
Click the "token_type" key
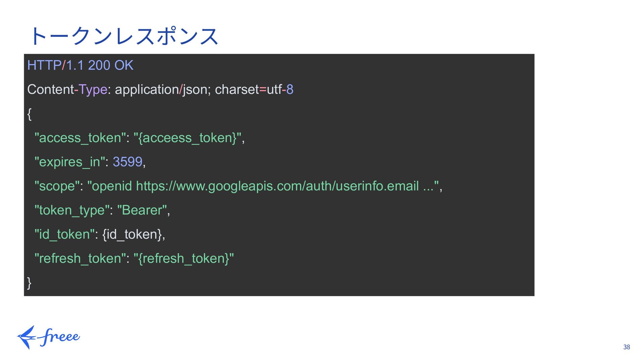pyautogui.click(x=72, y=210)
